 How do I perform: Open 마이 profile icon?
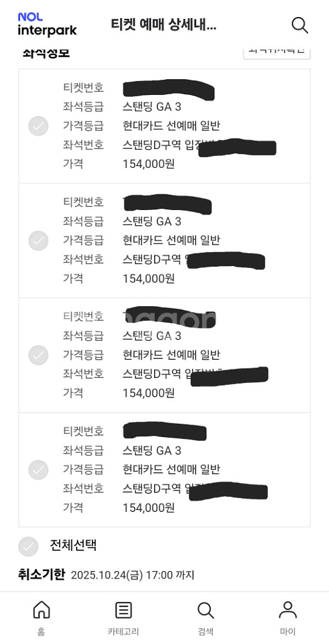(287, 609)
